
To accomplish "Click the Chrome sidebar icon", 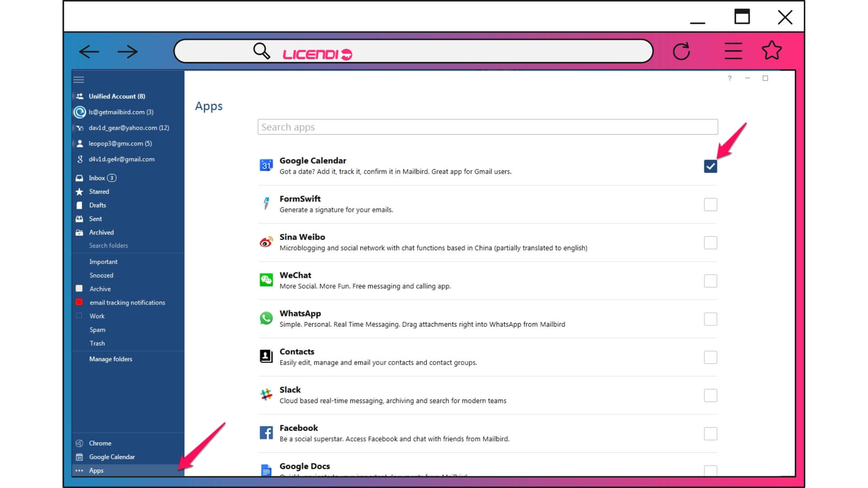I will point(80,442).
